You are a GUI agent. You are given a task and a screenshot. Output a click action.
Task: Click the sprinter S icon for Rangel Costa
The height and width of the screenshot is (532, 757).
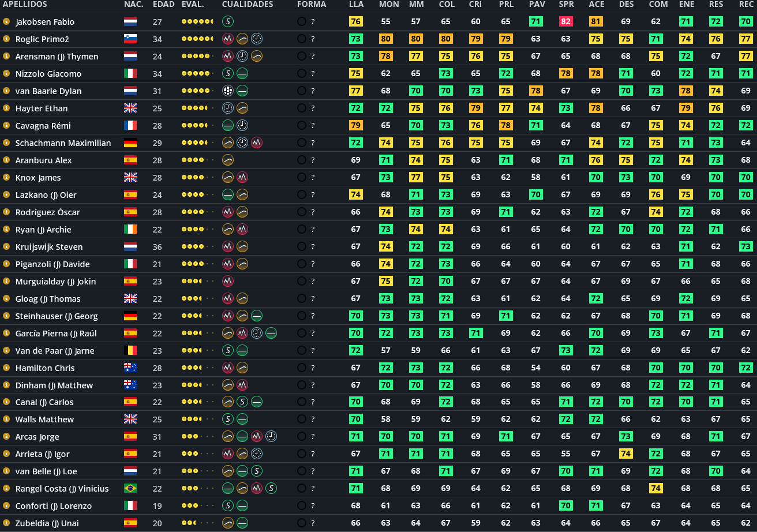271,489
